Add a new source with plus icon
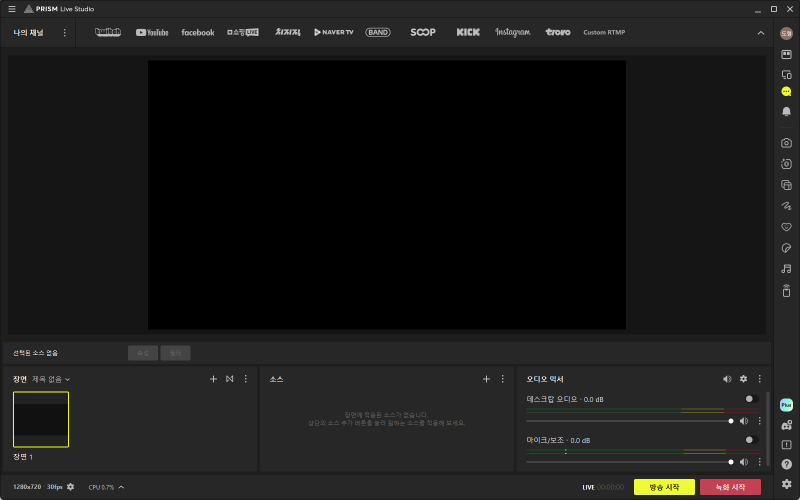The height and width of the screenshot is (500, 800). pyautogui.click(x=486, y=379)
